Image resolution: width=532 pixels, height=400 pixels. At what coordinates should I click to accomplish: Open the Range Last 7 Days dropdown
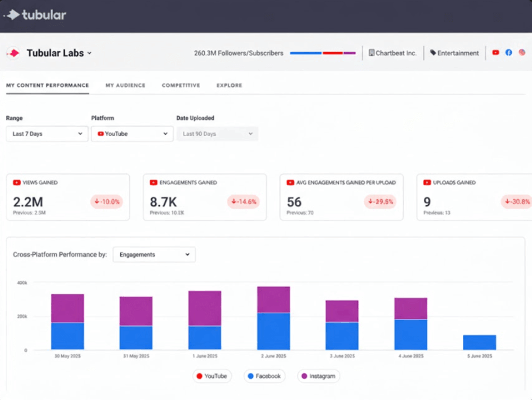tap(47, 134)
